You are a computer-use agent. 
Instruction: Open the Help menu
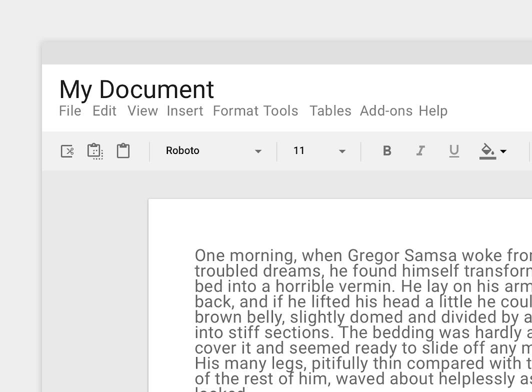pos(433,111)
